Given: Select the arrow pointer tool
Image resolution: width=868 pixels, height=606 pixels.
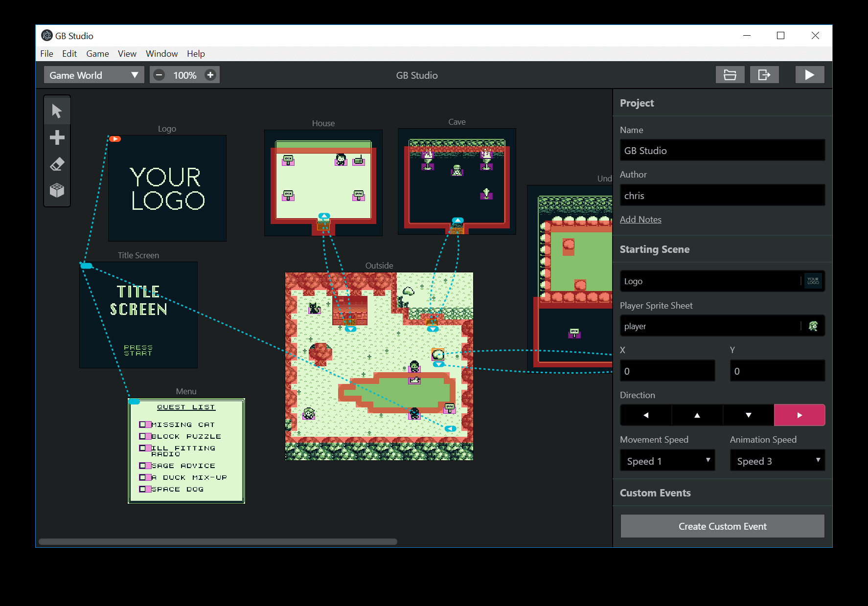Looking at the screenshot, I should [57, 111].
